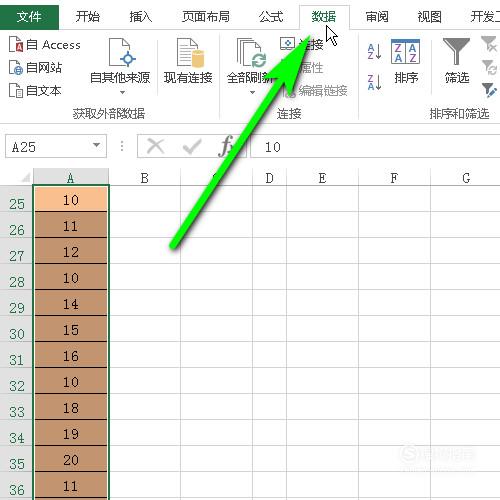Viewport: 500px width, 500px height.
Task: Open the 文件 (File) tab
Action: (29, 17)
